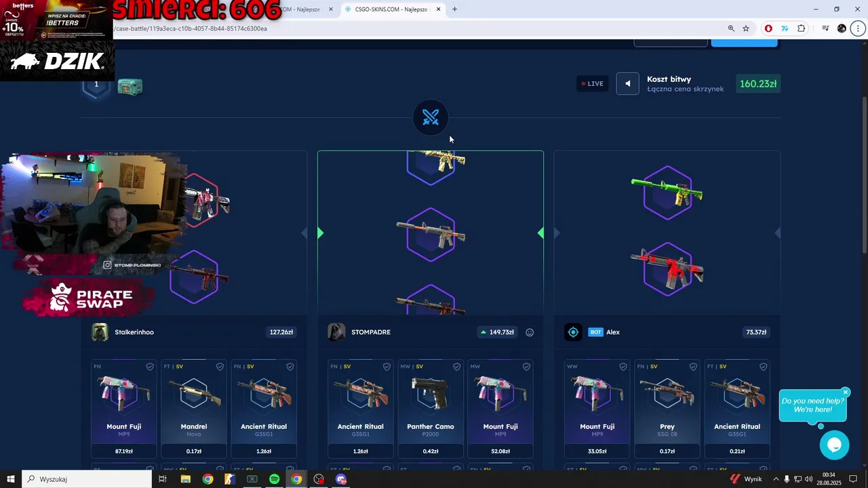Screen dimensions: 868x488
Task: Click the player name Stalkerinhoo
Action: (134, 332)
